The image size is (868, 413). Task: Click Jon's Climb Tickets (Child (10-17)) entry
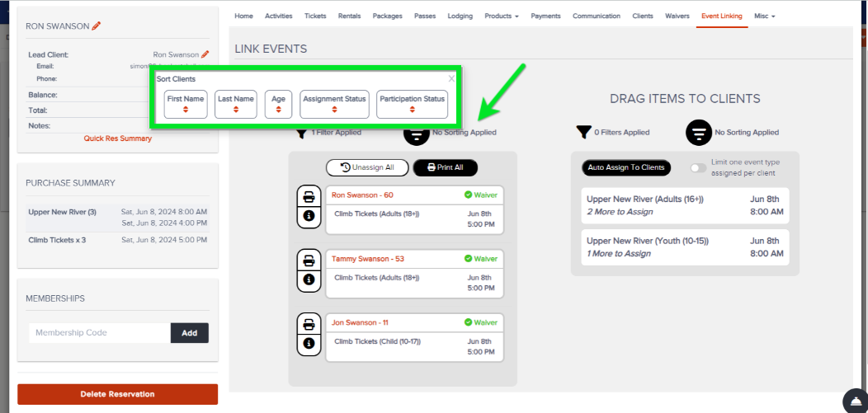(x=415, y=346)
